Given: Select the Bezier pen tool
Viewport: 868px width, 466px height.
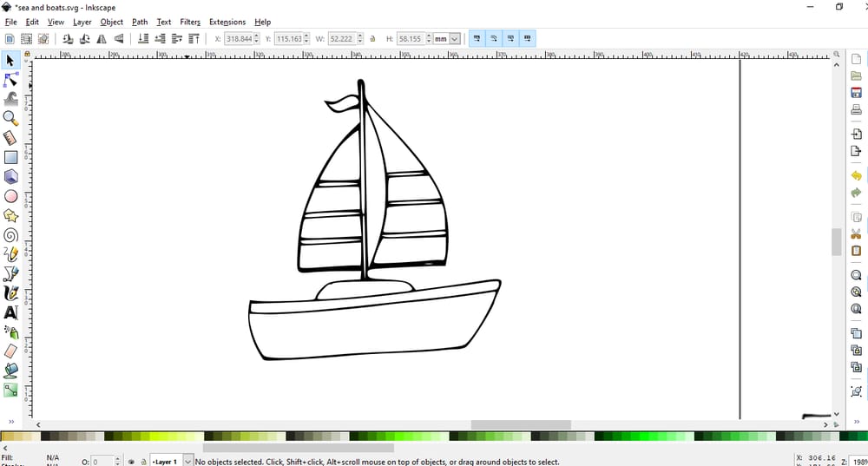Looking at the screenshot, I should pos(10,273).
